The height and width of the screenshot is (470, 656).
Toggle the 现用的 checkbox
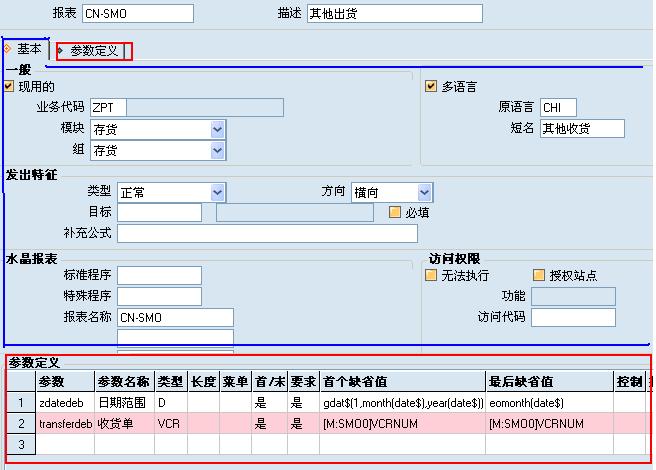10,86
